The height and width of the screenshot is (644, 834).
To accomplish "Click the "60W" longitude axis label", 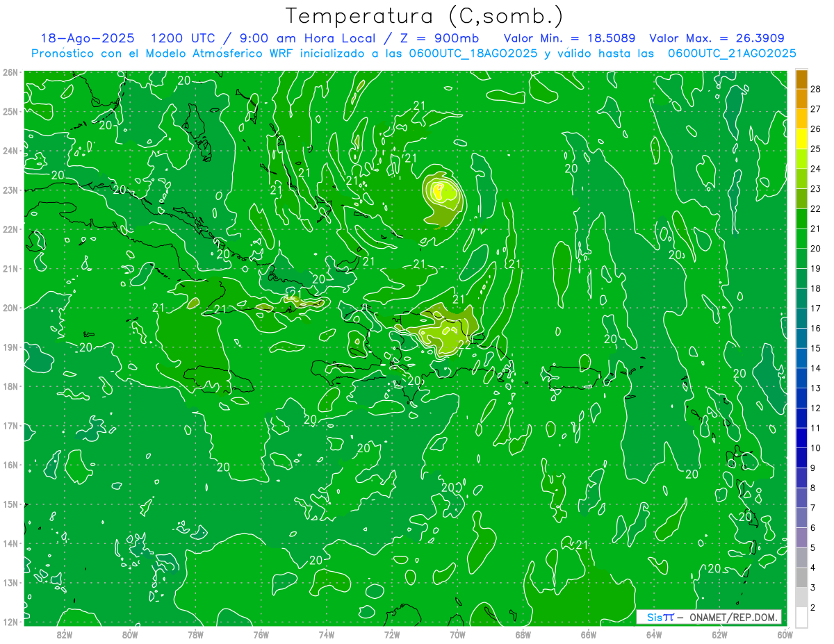I will 784,634.
